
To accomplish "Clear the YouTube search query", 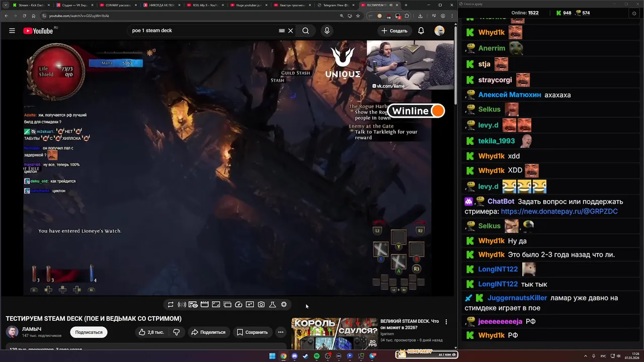I will [x=290, y=31].
